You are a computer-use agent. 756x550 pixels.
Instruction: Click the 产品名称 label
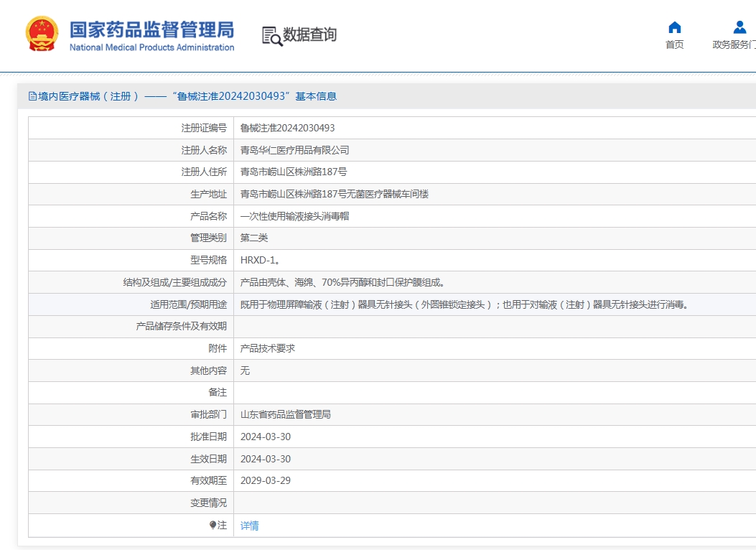pyautogui.click(x=208, y=216)
